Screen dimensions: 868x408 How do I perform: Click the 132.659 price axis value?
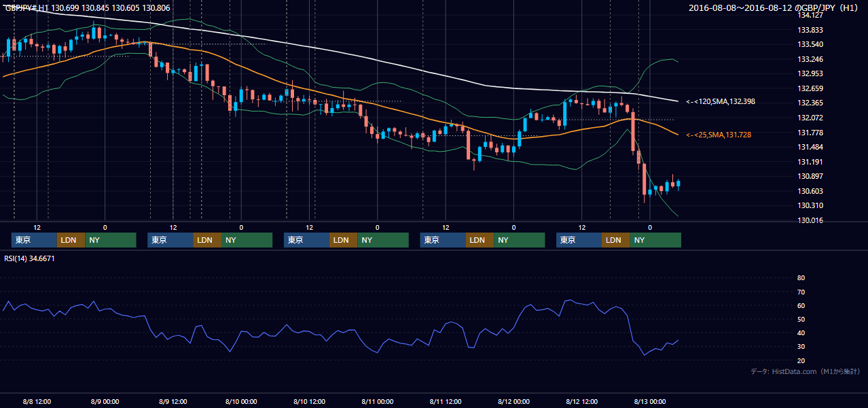pos(810,88)
